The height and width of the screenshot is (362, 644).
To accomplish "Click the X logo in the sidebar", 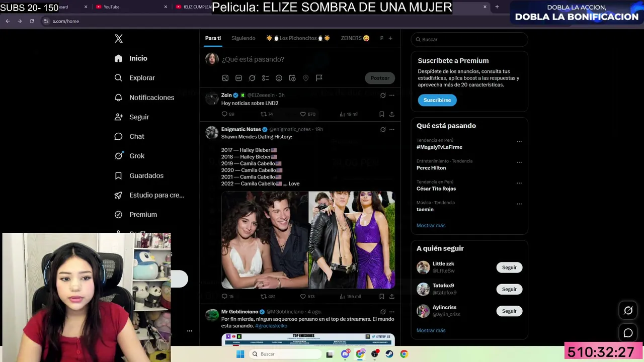I will [119, 39].
